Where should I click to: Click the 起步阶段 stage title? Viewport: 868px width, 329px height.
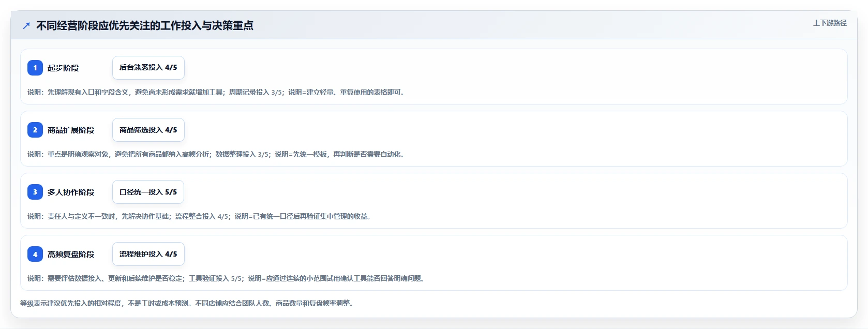(x=63, y=68)
